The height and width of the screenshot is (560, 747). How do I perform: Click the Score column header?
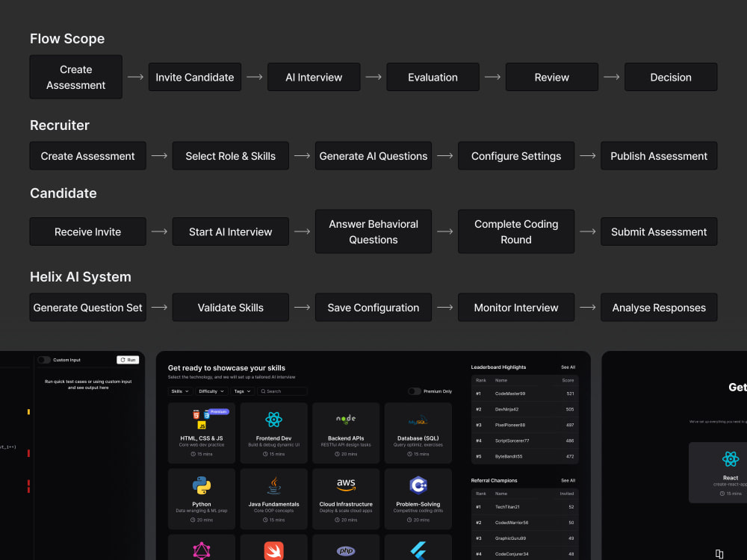click(x=568, y=381)
